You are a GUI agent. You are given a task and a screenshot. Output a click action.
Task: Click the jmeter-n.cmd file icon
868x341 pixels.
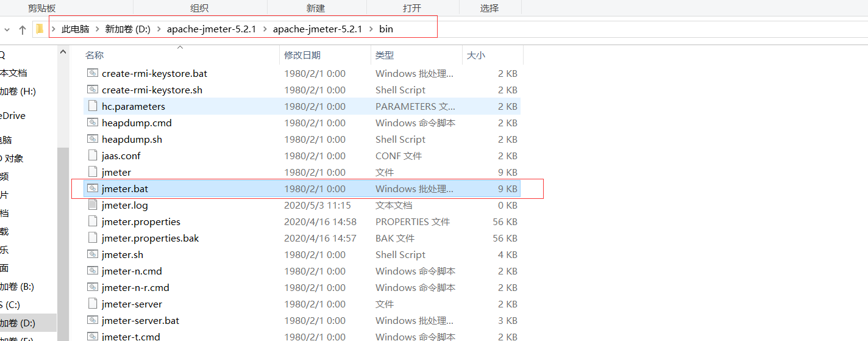[x=93, y=271]
